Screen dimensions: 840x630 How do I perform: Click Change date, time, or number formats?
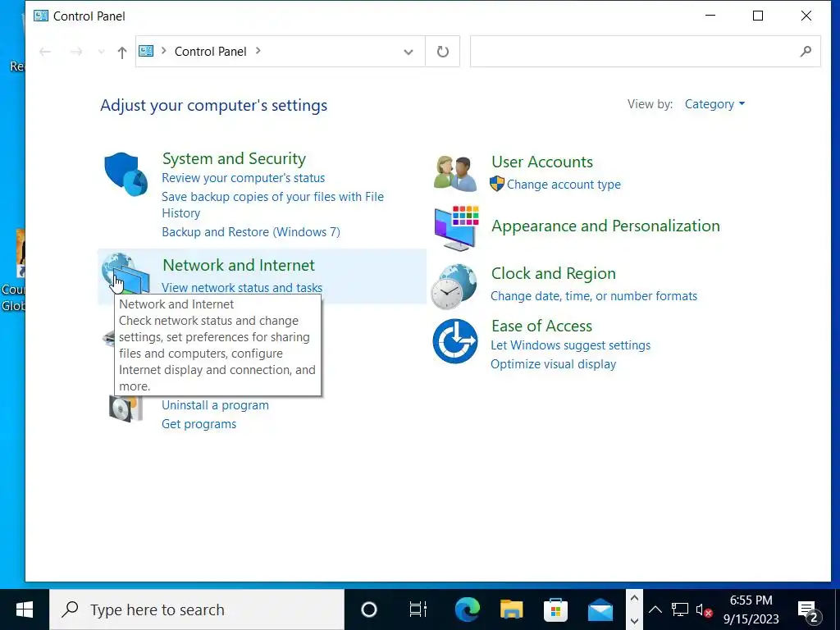pos(594,296)
